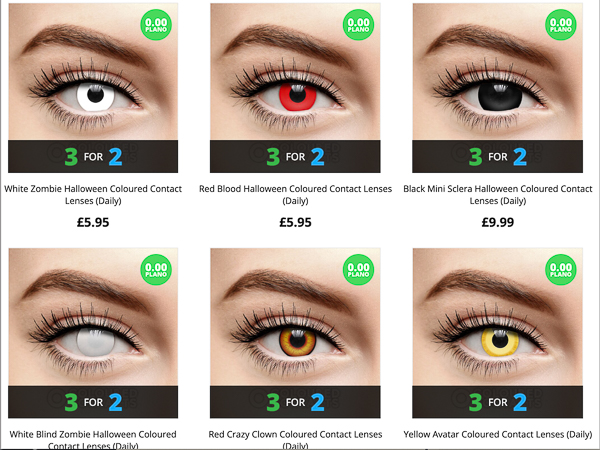The image size is (600, 450).
Task: Click the 0.00 Plano badge on Red Blood
Action: tap(359, 25)
